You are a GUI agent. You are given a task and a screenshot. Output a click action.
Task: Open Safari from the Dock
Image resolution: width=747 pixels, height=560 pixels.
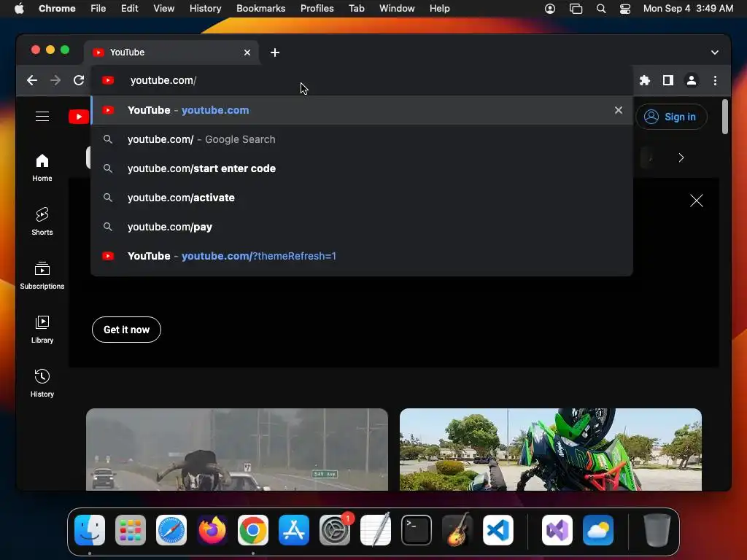pos(171,530)
